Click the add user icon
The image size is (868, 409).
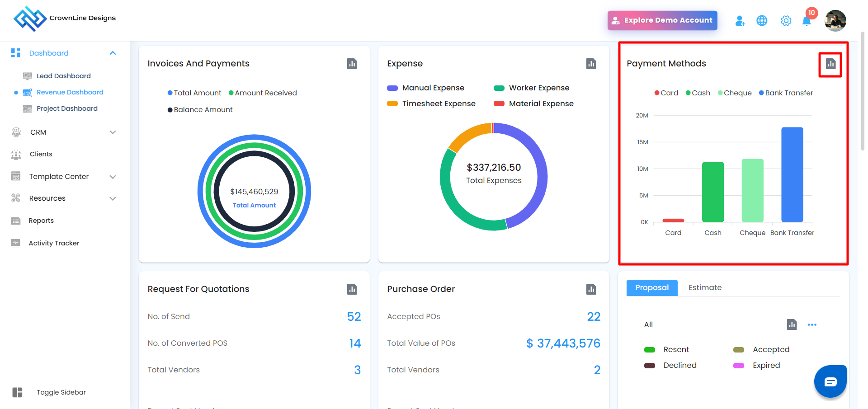point(740,21)
